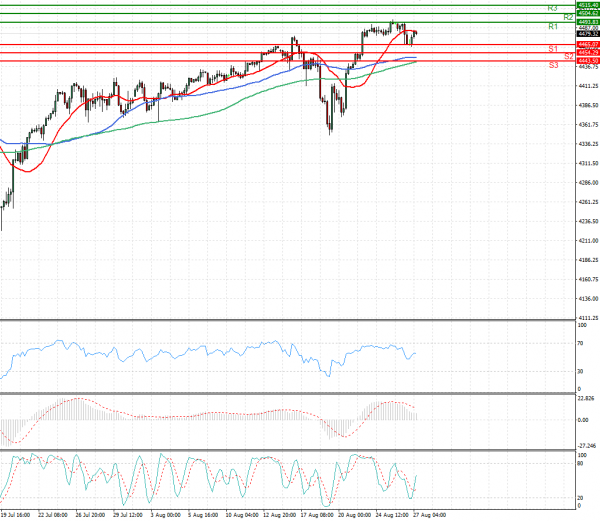
Task: Click the 3 Aug 00:00 date label
Action: tap(165, 515)
